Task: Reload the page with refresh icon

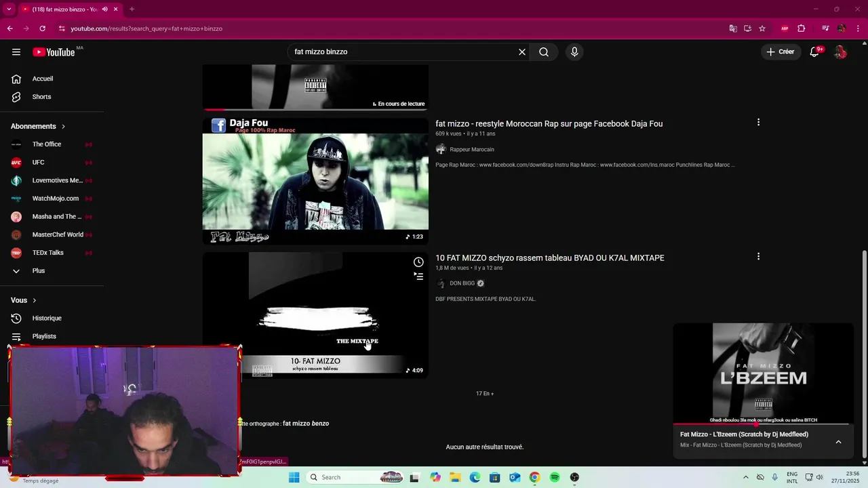Action: (x=42, y=28)
